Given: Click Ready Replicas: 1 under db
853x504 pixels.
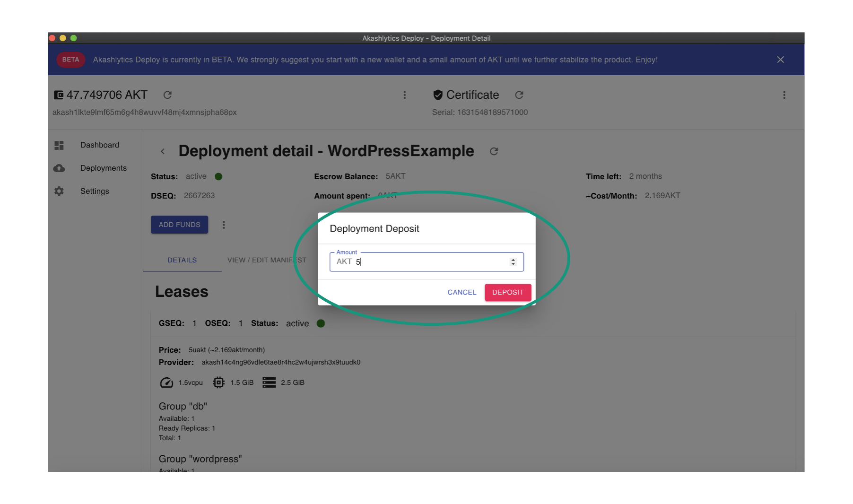Looking at the screenshot, I should point(187,429).
